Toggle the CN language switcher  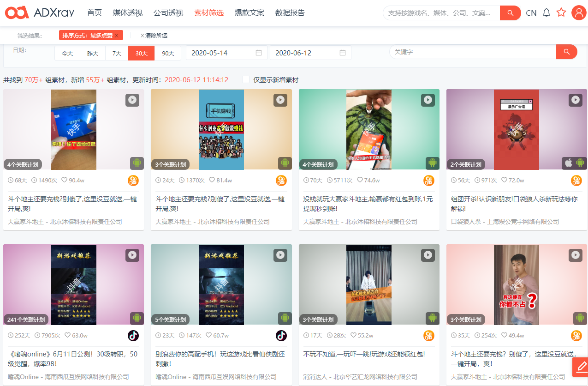tap(531, 13)
